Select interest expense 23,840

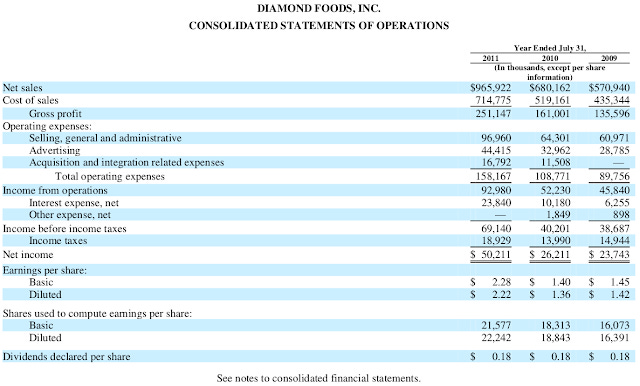coord(496,203)
